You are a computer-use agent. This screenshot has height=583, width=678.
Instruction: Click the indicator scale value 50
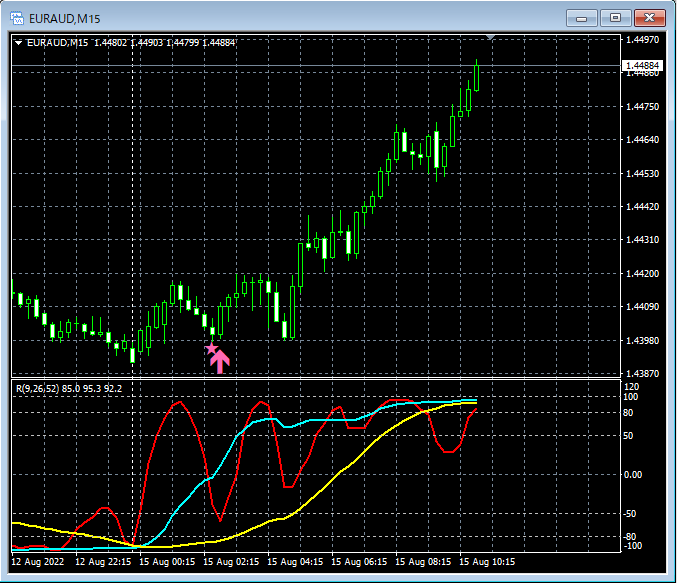628,436
